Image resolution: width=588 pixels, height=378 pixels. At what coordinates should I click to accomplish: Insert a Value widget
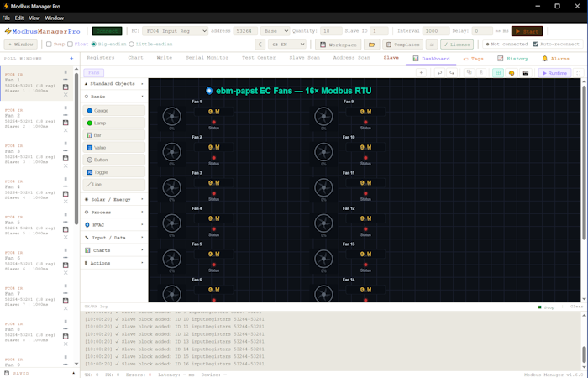[114, 147]
